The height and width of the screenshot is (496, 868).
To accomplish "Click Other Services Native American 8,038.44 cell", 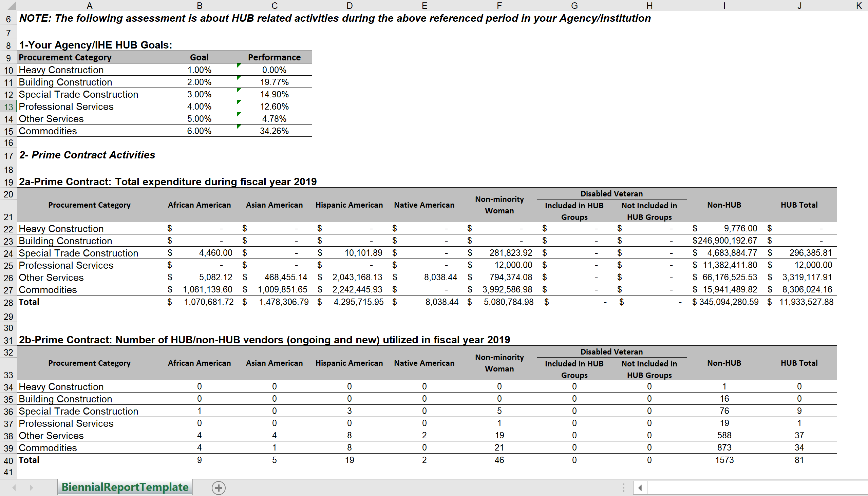I will click(424, 278).
